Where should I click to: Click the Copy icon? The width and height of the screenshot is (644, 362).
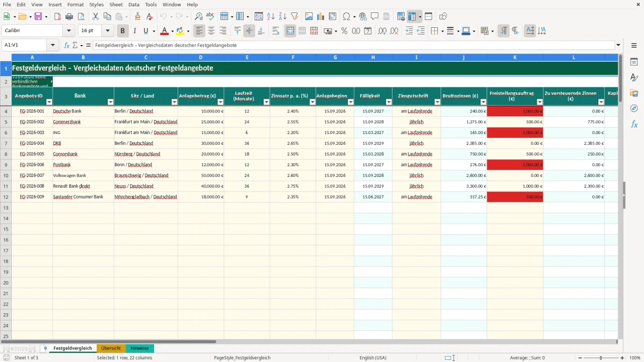(107, 17)
